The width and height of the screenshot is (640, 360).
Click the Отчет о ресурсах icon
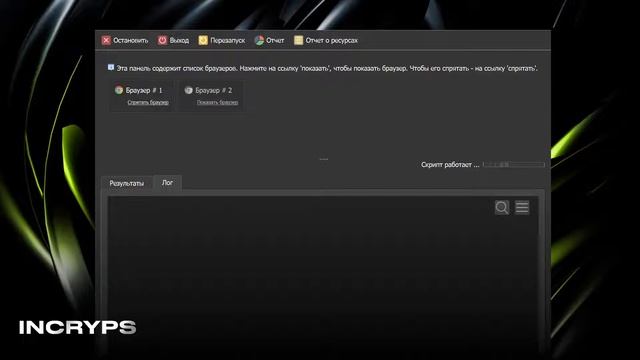(298, 40)
